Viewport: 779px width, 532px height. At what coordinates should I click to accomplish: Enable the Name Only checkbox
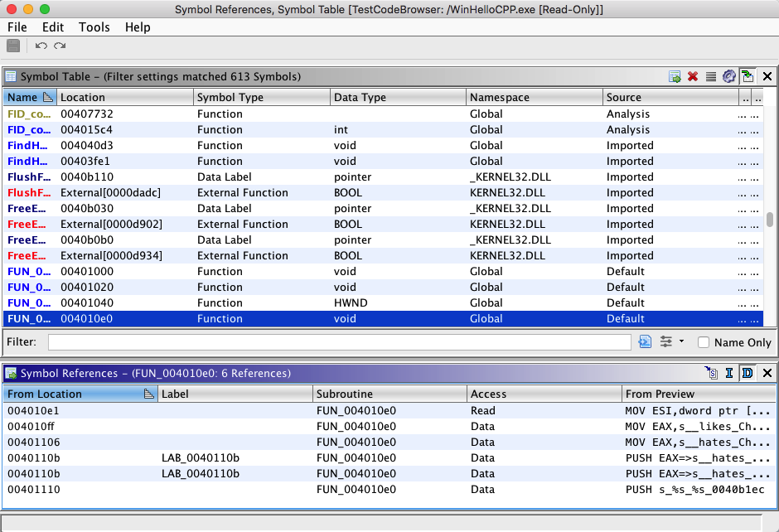(x=704, y=342)
